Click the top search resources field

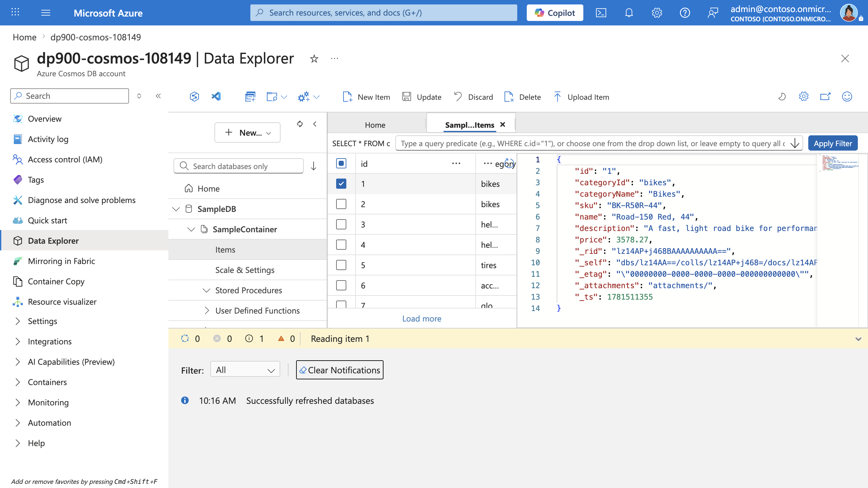[x=383, y=13]
